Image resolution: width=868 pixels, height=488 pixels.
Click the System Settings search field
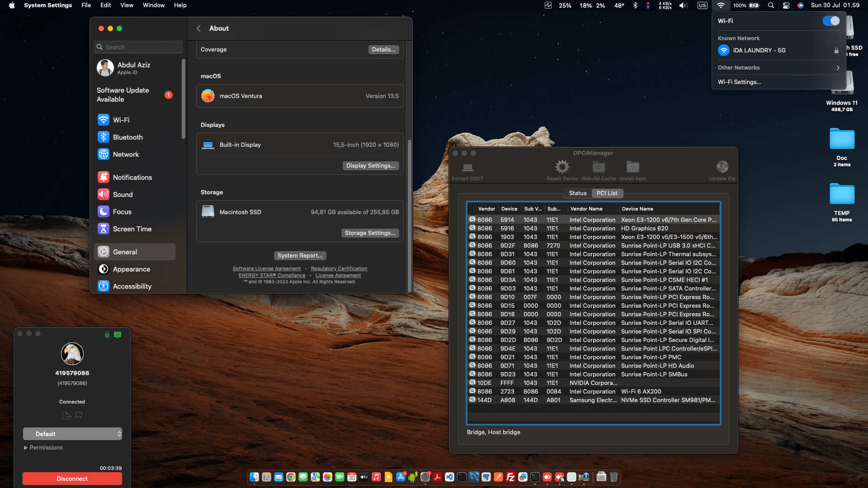pyautogui.click(x=138, y=47)
